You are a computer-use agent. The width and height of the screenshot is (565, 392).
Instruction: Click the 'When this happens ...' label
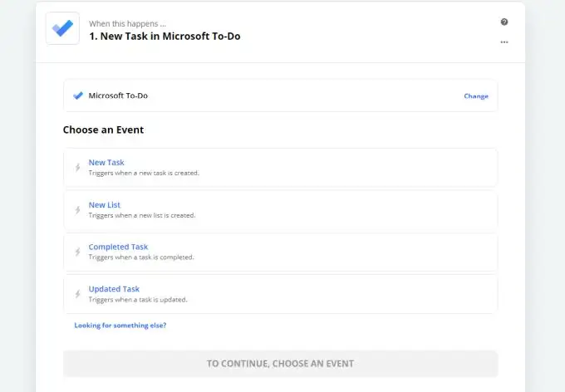[128, 24]
